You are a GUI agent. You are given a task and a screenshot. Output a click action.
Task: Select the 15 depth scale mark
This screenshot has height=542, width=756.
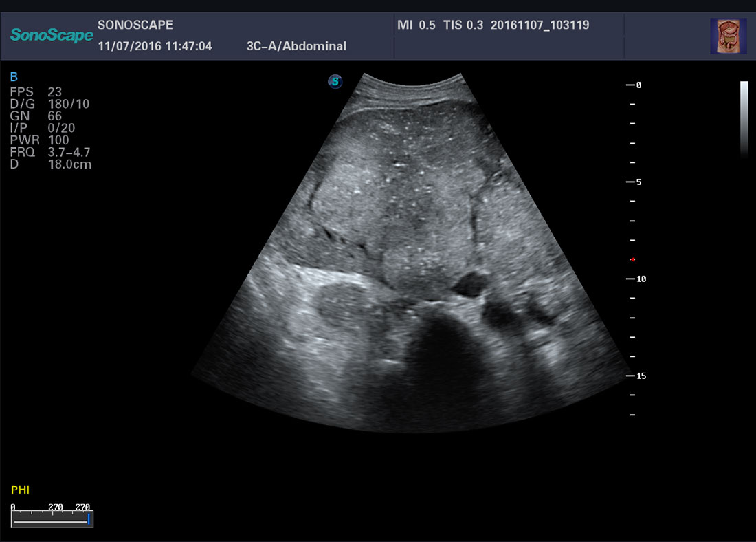point(636,376)
